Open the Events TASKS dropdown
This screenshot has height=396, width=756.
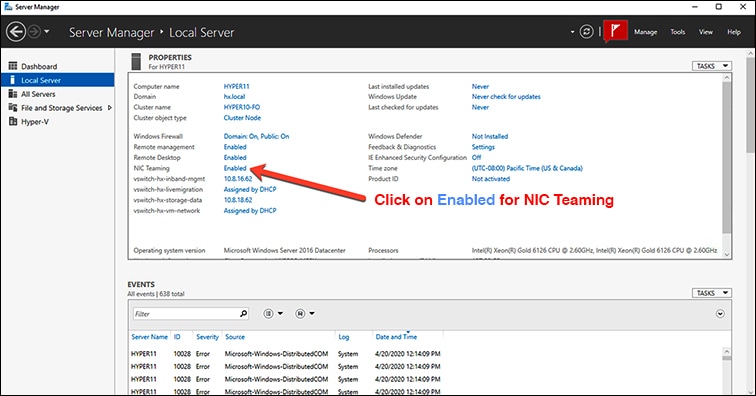(x=712, y=293)
